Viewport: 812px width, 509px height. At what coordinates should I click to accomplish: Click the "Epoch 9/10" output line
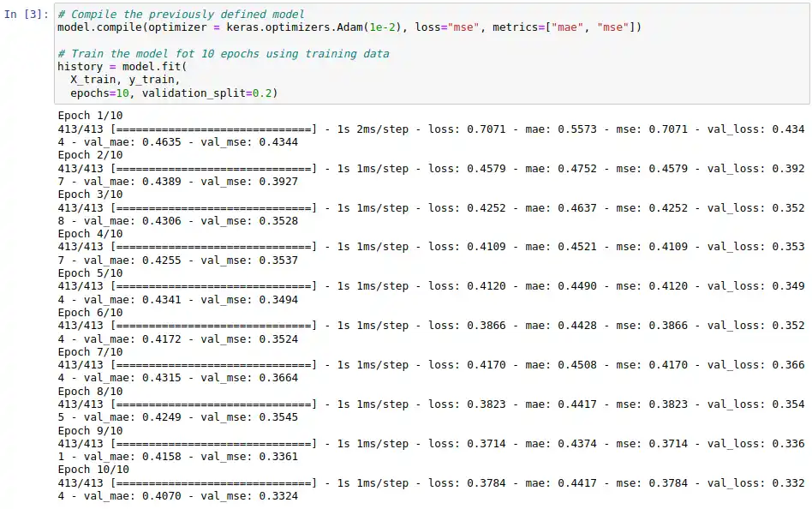pos(90,430)
